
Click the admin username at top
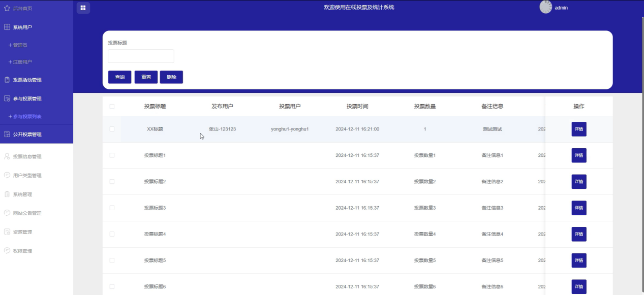pos(561,8)
